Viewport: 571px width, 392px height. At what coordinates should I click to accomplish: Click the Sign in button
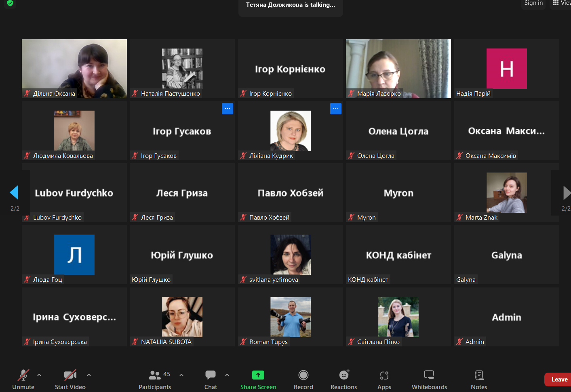point(533,3)
